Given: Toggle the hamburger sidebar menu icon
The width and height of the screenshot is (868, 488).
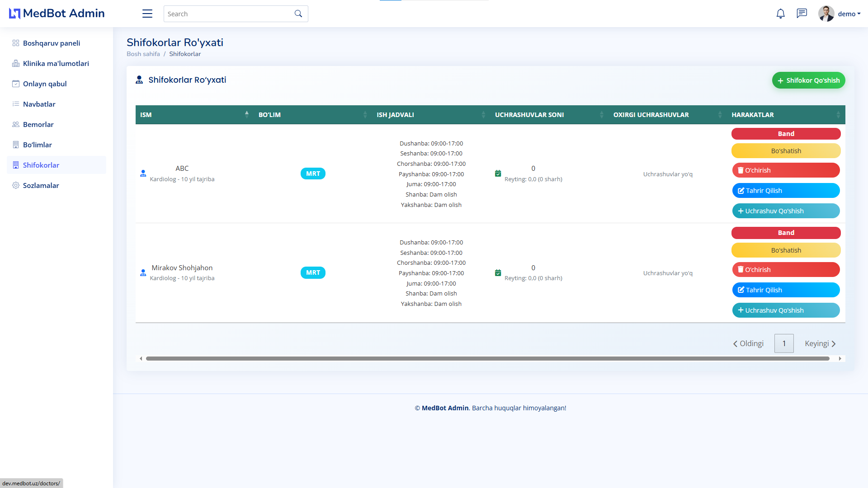Looking at the screenshot, I should coord(147,14).
